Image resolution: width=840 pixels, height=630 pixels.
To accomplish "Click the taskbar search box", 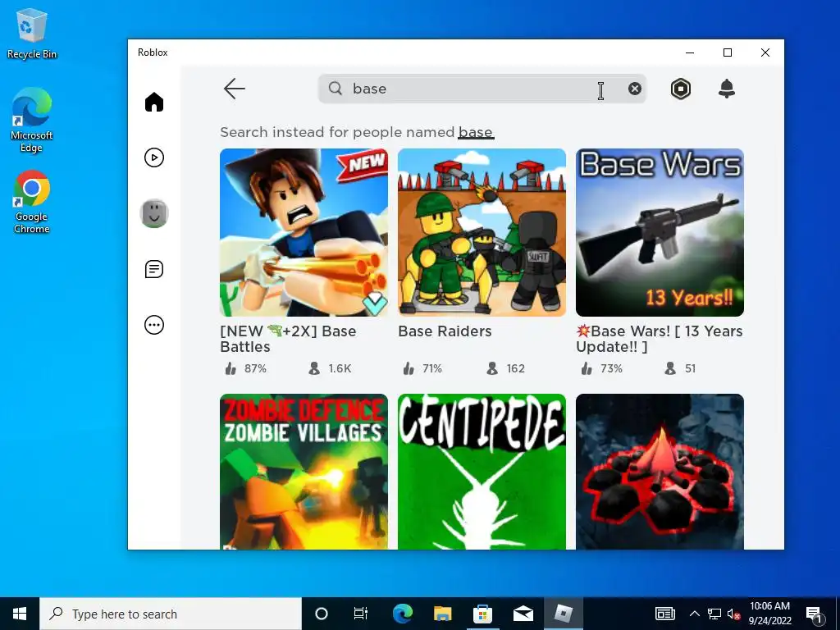I will [x=171, y=614].
